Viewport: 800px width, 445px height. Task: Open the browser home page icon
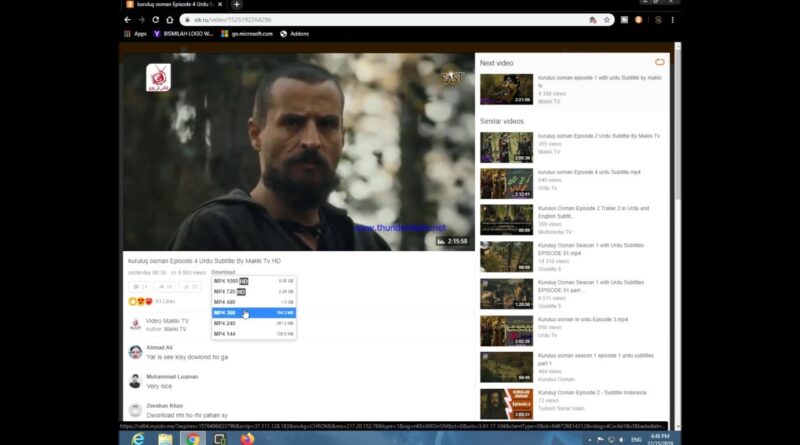pyautogui.click(x=170, y=20)
